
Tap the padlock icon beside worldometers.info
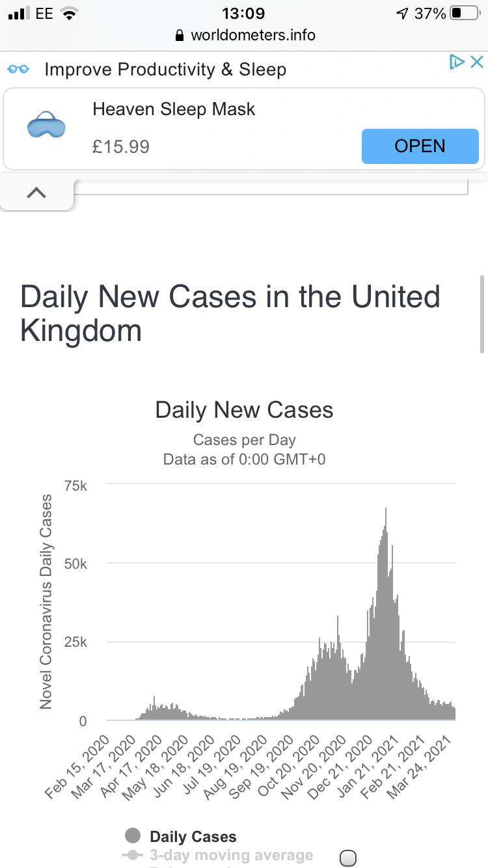click(x=180, y=36)
